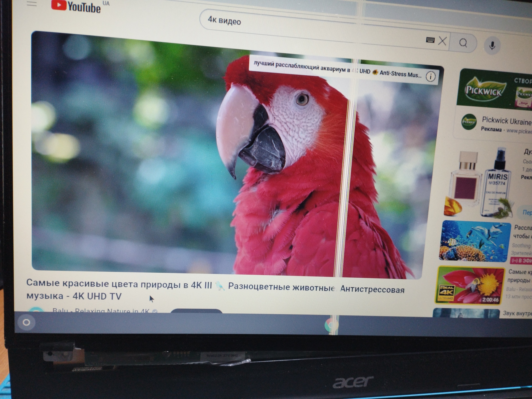The height and width of the screenshot is (399, 532).
Task: Open Balu - Relaxing Nature in 4K channel
Action: (101, 310)
